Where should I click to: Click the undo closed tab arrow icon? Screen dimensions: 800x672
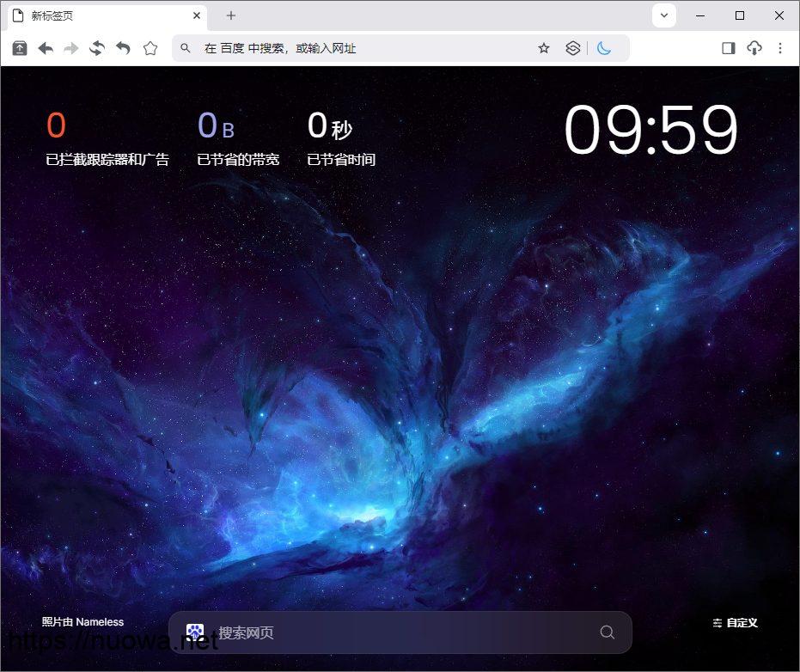[x=124, y=49]
